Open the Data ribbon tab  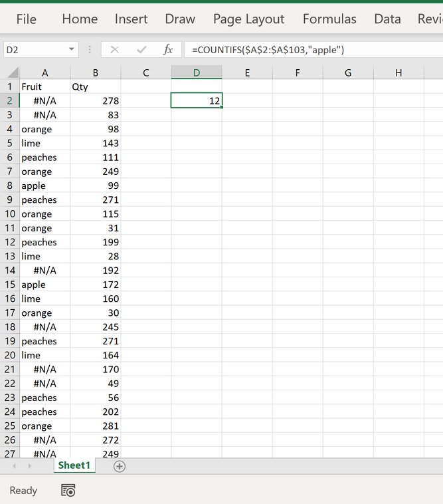pos(387,19)
